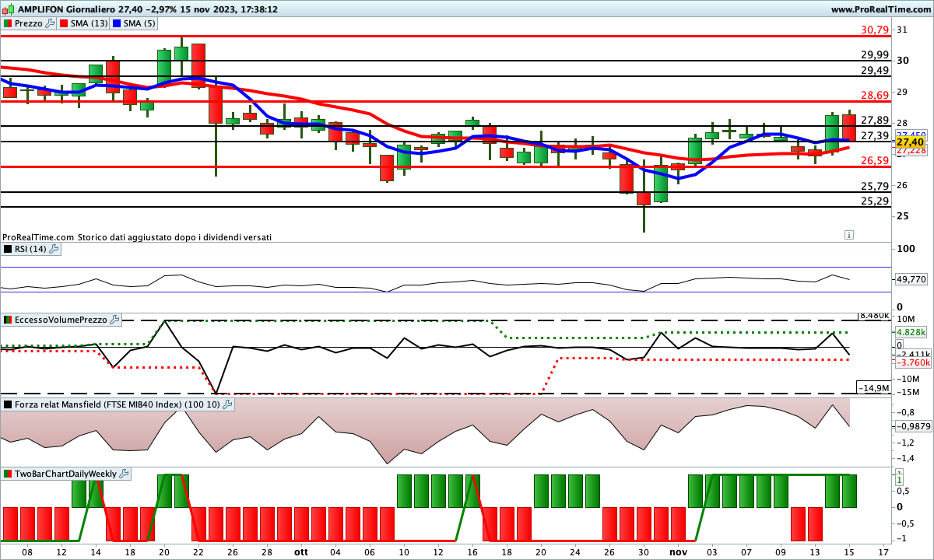The width and height of the screenshot is (934, 560).
Task: Click the -14,9M lower bound label
Action: 873,388
